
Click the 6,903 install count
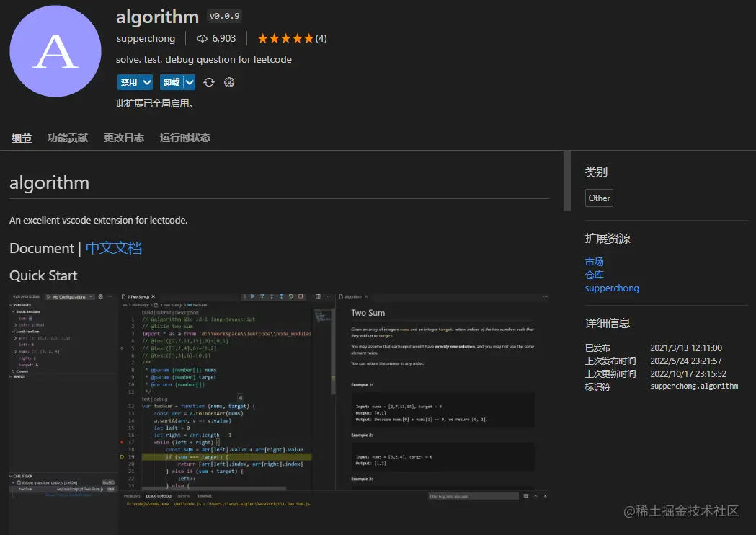tap(223, 39)
